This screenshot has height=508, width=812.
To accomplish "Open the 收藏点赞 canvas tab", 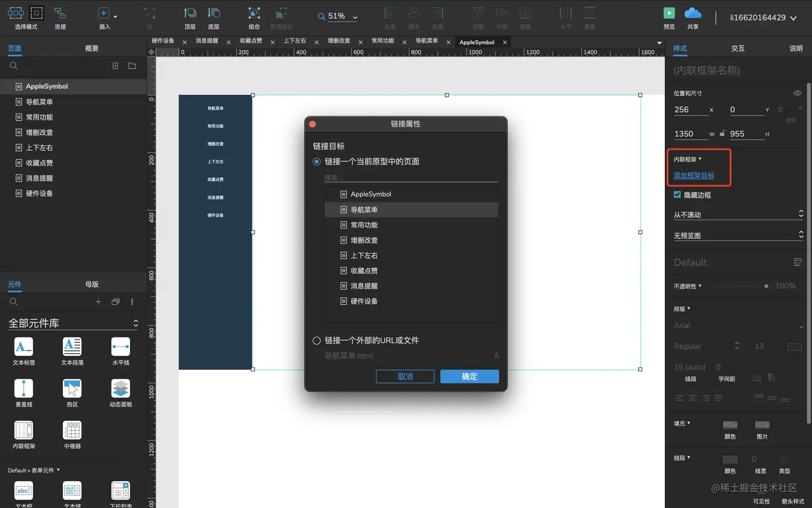I will [x=251, y=41].
